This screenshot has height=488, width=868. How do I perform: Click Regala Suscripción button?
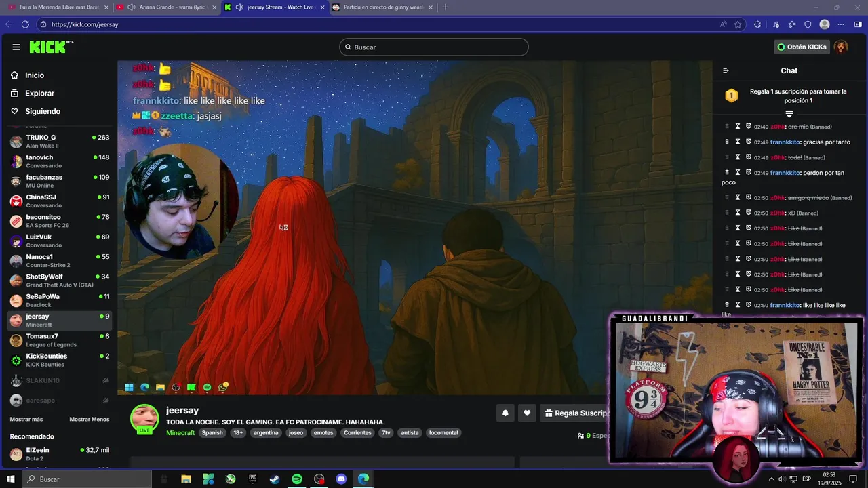(x=576, y=413)
